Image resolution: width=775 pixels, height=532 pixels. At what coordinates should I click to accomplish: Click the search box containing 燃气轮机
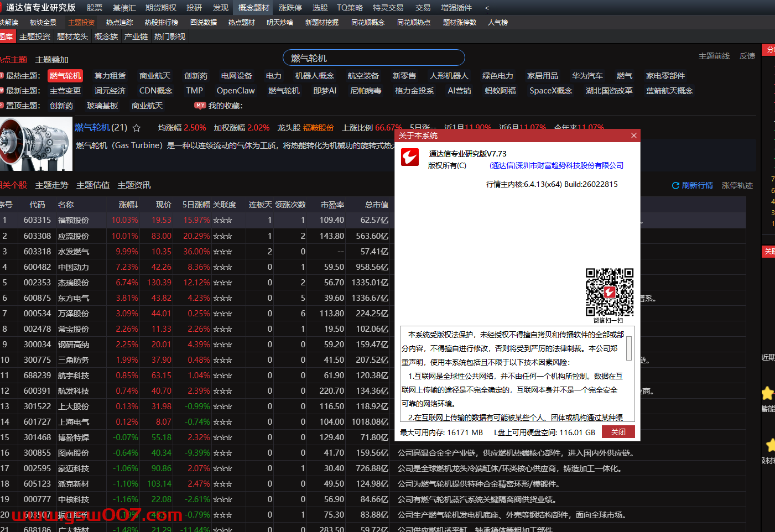click(x=373, y=57)
